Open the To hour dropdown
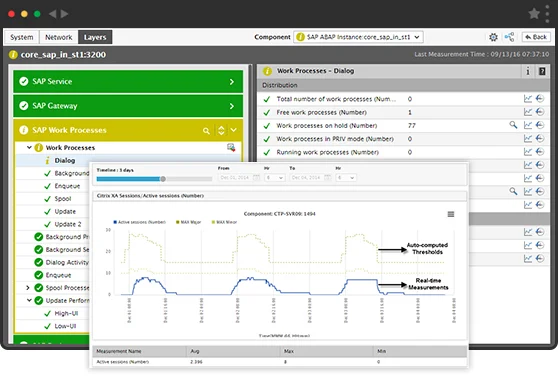The width and height of the screenshot is (558, 382). coord(346,177)
